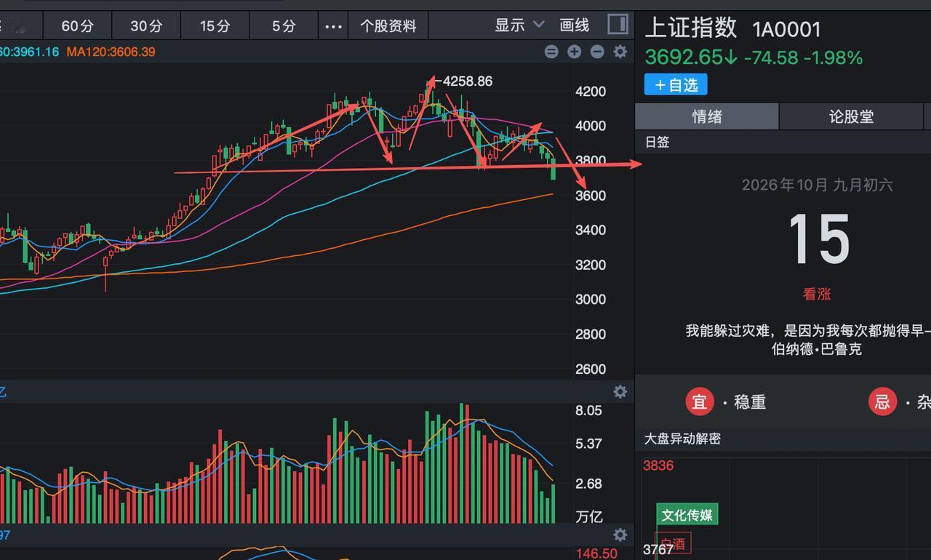Click the change percentage -1.98%

click(x=833, y=57)
